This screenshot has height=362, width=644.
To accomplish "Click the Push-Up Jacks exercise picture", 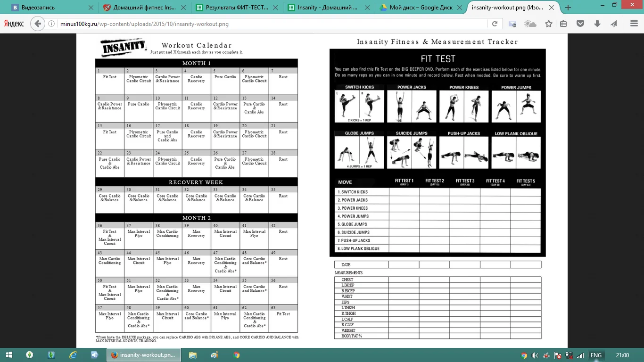I will 463,152.
